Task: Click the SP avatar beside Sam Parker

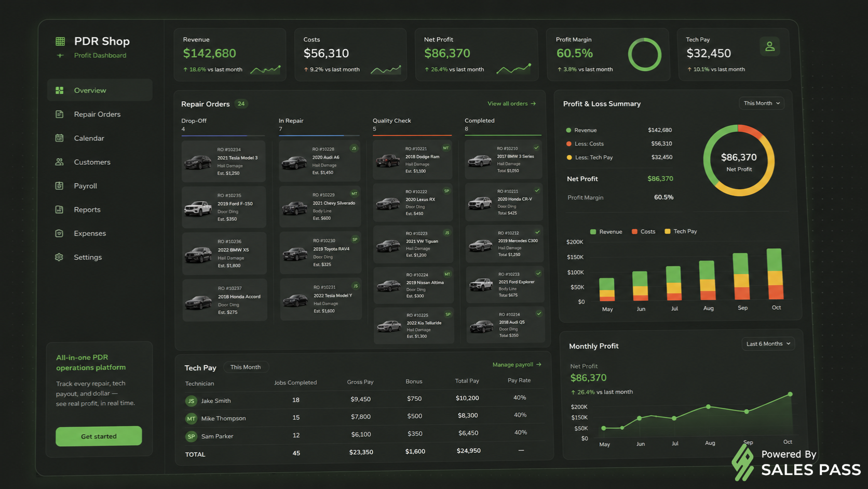Action: point(191,437)
